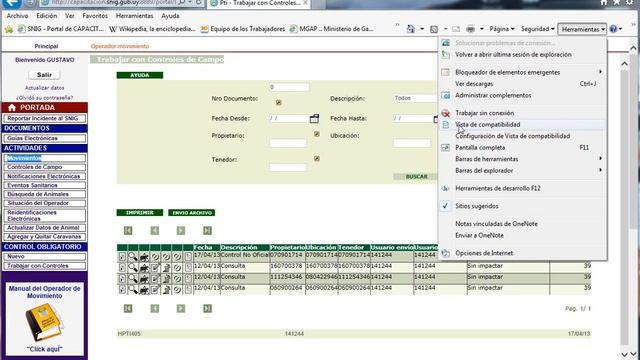The height and width of the screenshot is (360, 640).
Task: Go to first page using pager below the table
Action: pos(128,308)
